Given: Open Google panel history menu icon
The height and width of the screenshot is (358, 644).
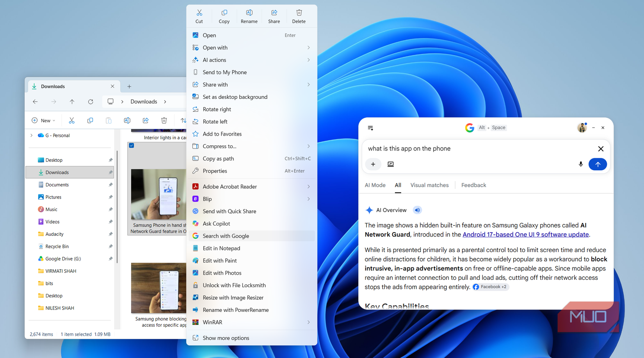Looking at the screenshot, I should 370,128.
